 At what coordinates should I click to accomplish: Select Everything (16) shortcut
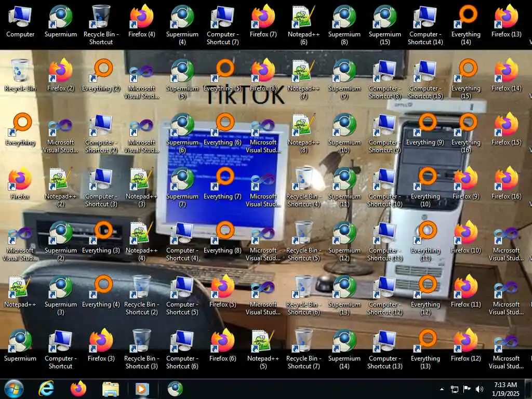click(x=466, y=133)
